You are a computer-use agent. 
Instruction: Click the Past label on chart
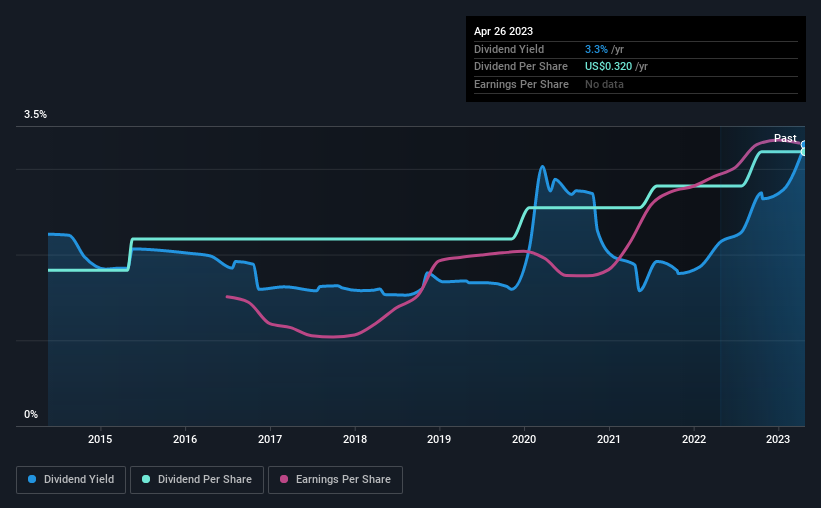point(785,138)
